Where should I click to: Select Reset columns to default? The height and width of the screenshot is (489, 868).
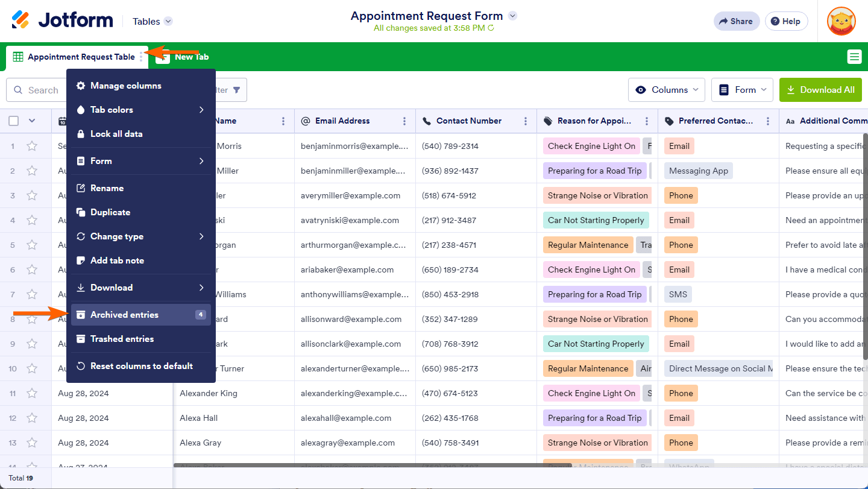tap(141, 366)
